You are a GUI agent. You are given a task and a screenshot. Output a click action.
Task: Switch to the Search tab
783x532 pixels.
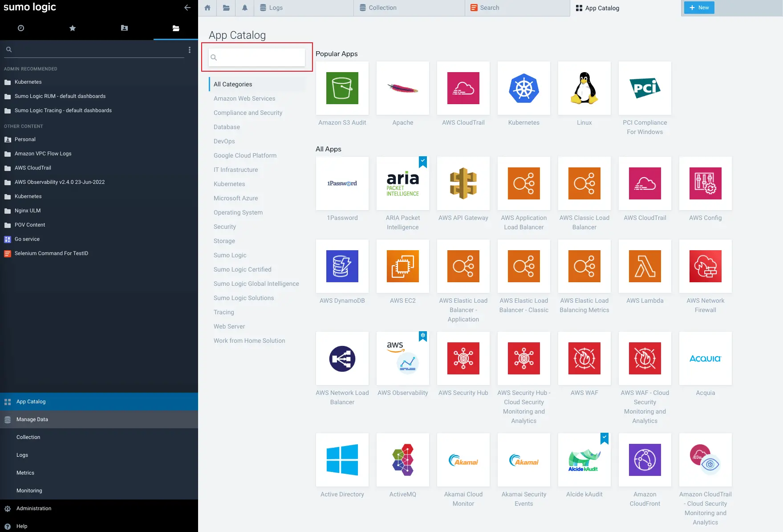490,8
